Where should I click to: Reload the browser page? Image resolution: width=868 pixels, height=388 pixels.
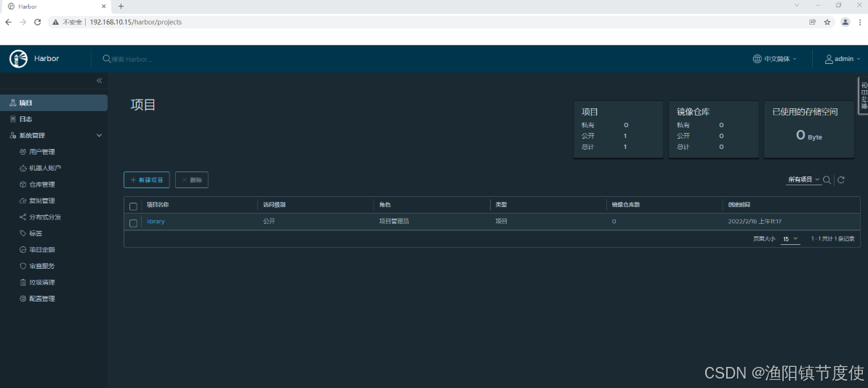(x=38, y=22)
